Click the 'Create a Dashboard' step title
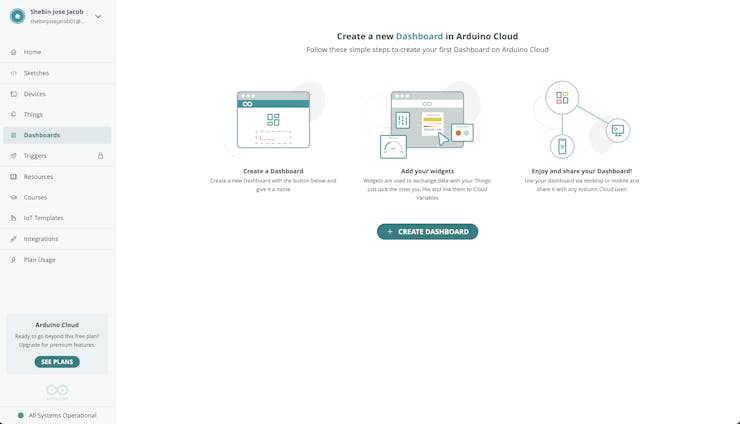Viewport: 740px width, 424px height. click(273, 171)
